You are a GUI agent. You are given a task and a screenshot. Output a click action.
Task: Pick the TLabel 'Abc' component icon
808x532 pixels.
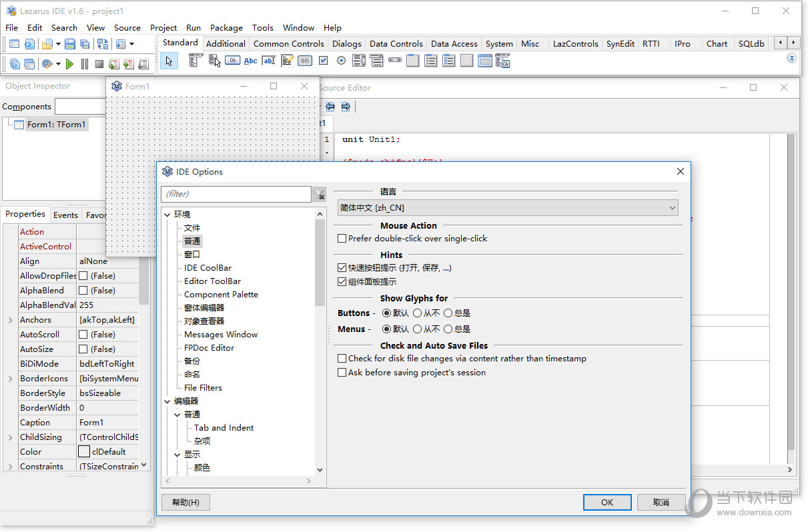click(251, 61)
